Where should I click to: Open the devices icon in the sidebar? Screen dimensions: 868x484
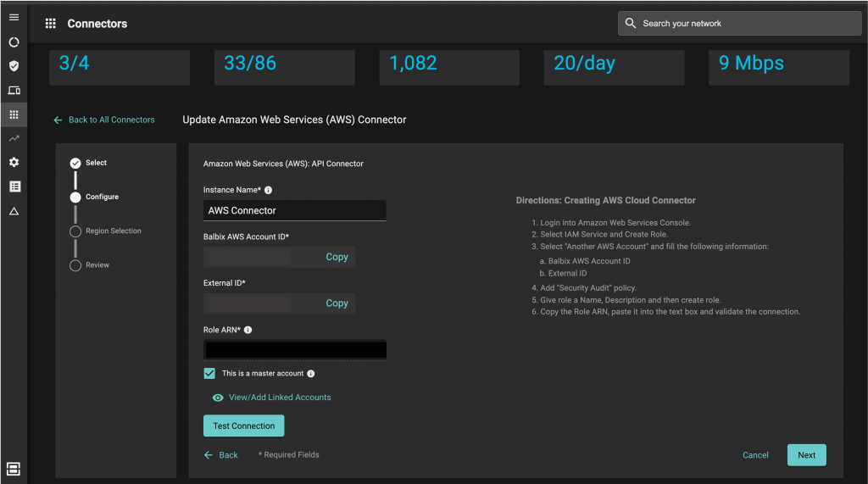tap(14, 90)
